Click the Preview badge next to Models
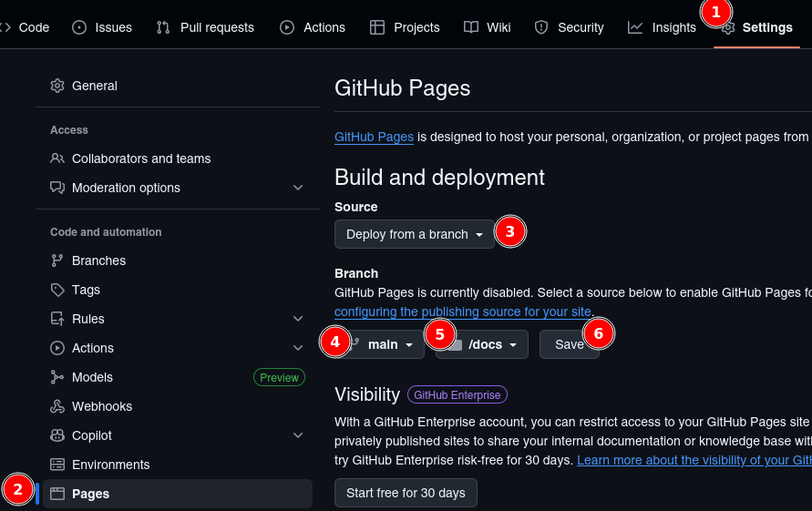 tap(279, 377)
